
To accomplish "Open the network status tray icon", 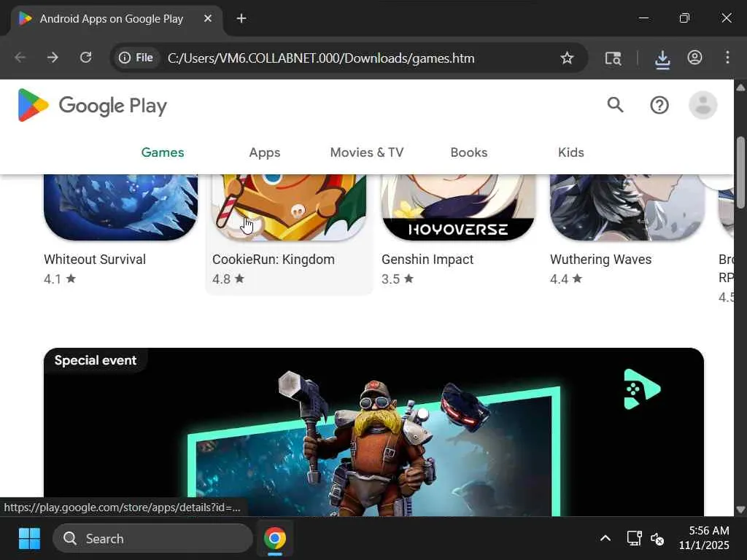I will point(634,539).
